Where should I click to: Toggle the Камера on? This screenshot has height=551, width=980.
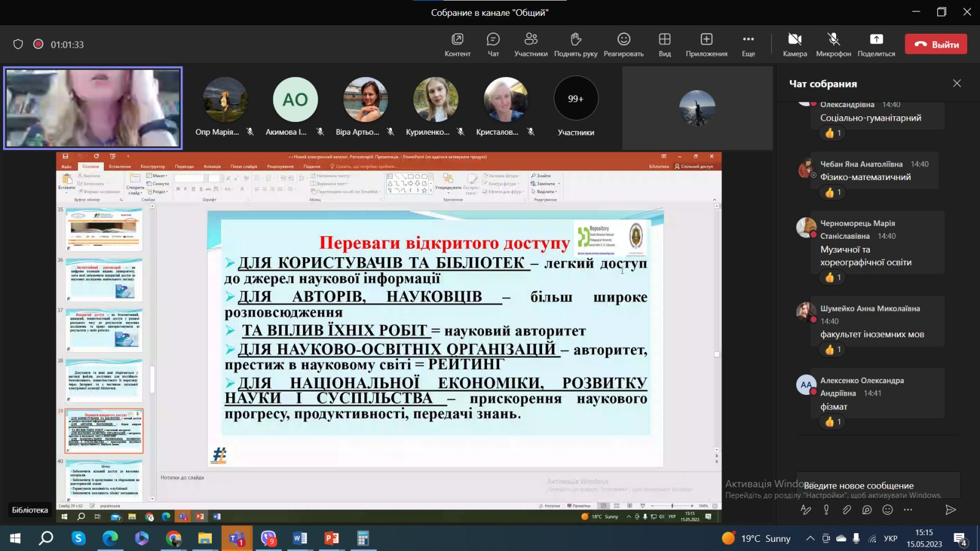(x=794, y=40)
